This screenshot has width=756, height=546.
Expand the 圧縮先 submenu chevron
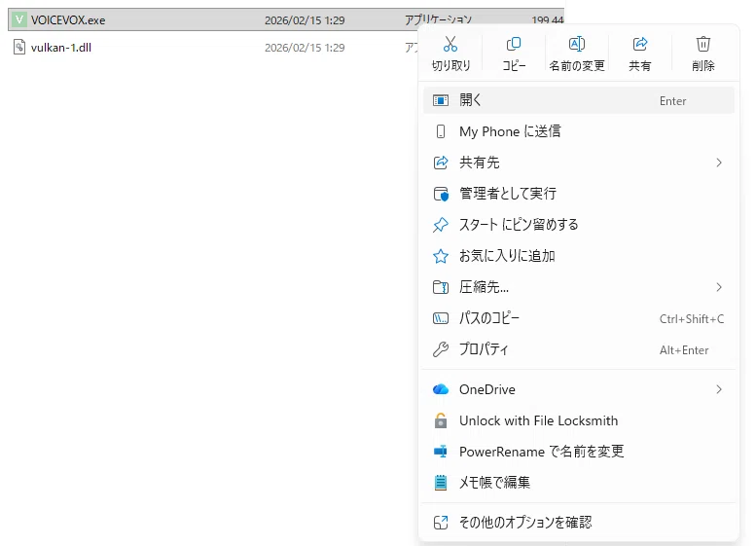click(719, 287)
